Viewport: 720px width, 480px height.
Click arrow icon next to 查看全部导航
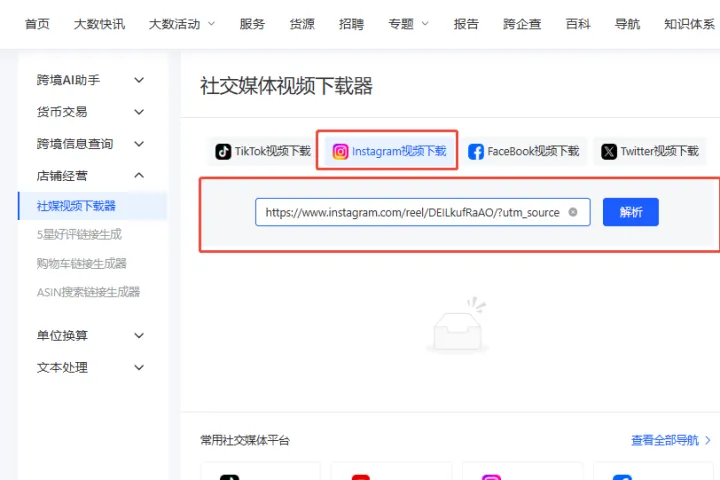(x=708, y=440)
